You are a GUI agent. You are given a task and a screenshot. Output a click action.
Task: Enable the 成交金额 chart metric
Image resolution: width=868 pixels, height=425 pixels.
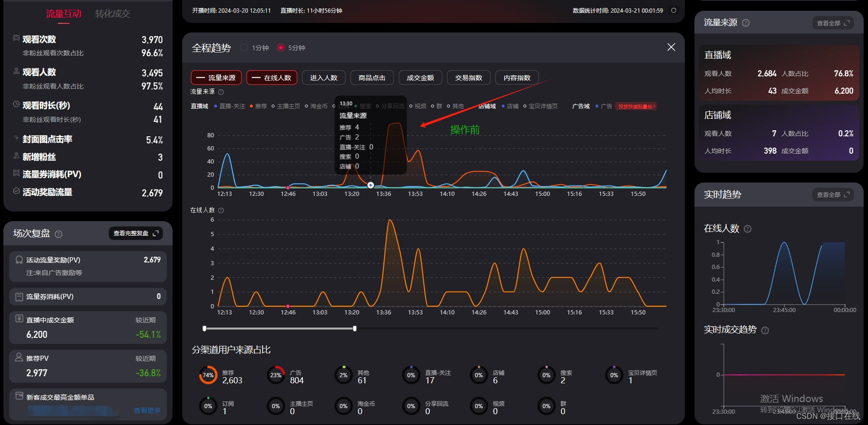420,78
